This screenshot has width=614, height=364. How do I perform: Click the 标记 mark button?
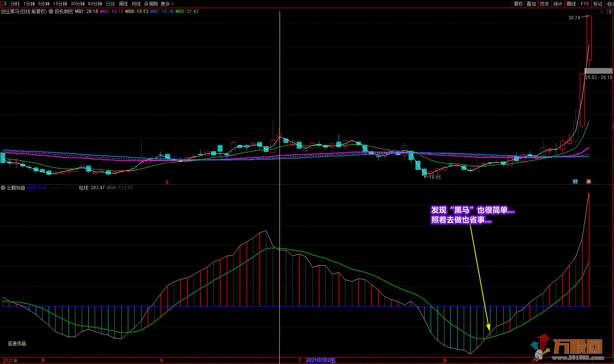coord(598,4)
